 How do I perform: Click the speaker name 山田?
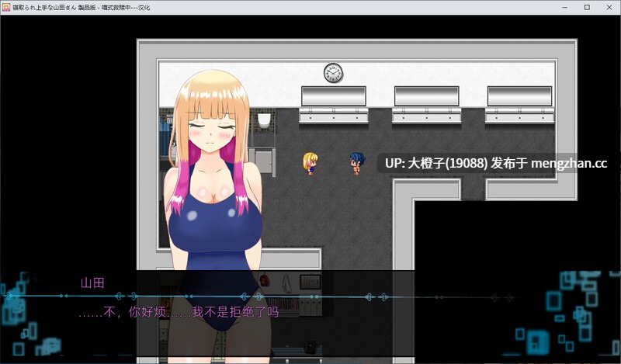(92, 283)
